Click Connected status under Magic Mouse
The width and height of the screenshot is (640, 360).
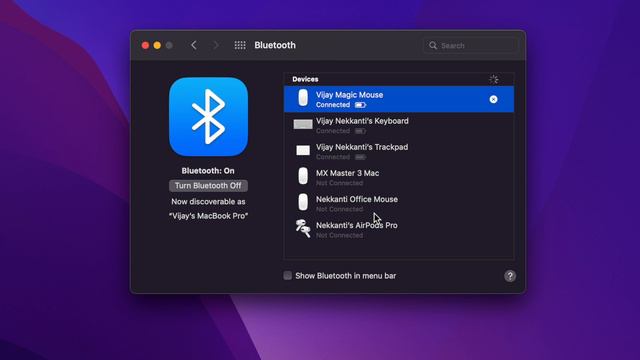333,105
